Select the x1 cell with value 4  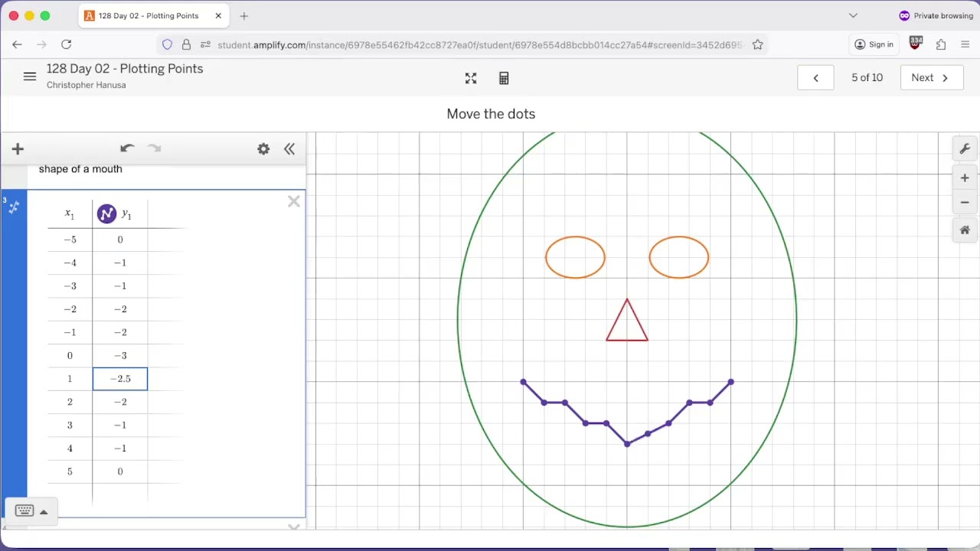[70, 448]
